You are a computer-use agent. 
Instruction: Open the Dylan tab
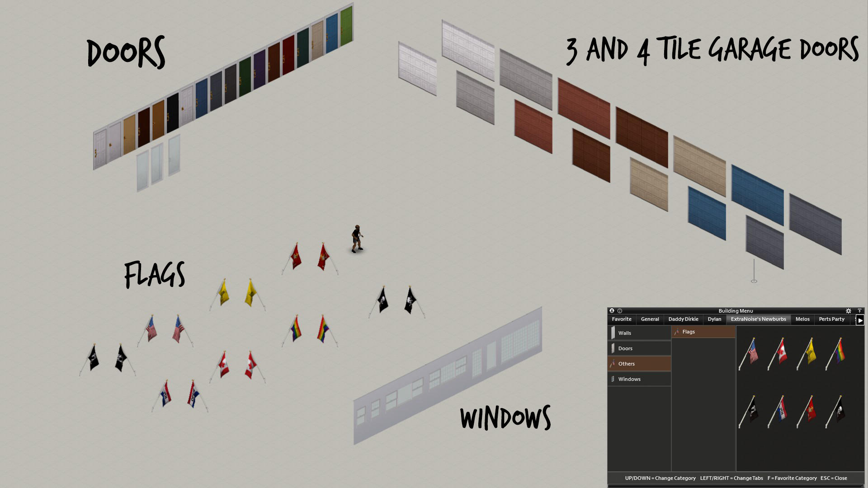coord(714,319)
